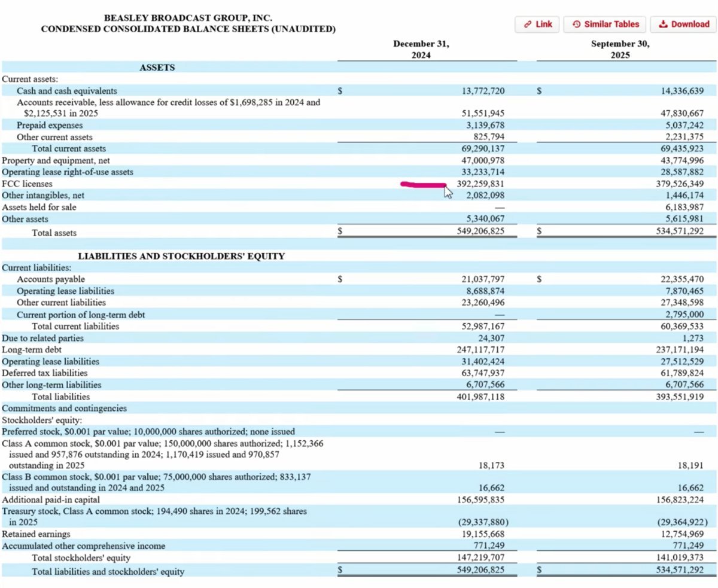The width and height of the screenshot is (718, 588).
Task: Click the Link button
Action: 537,25
